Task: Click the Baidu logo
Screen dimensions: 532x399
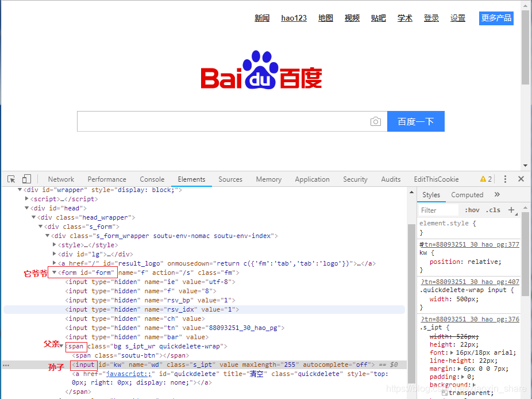Action: (261, 70)
